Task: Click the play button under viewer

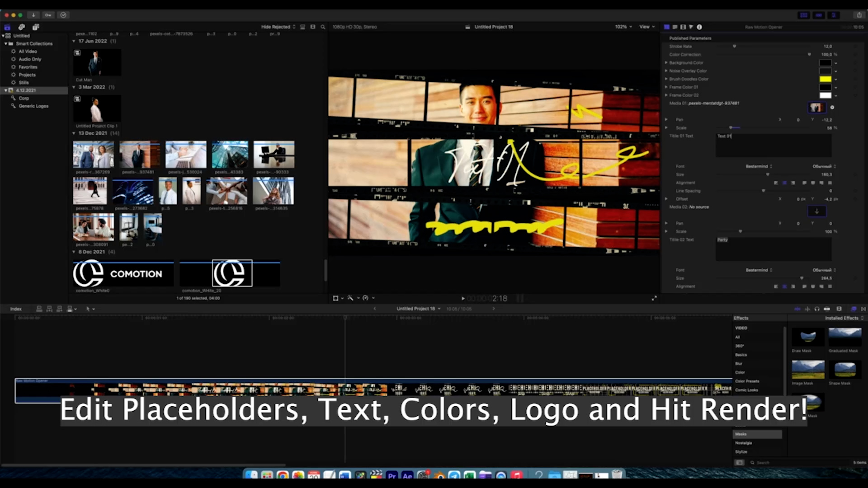Action: [462, 298]
